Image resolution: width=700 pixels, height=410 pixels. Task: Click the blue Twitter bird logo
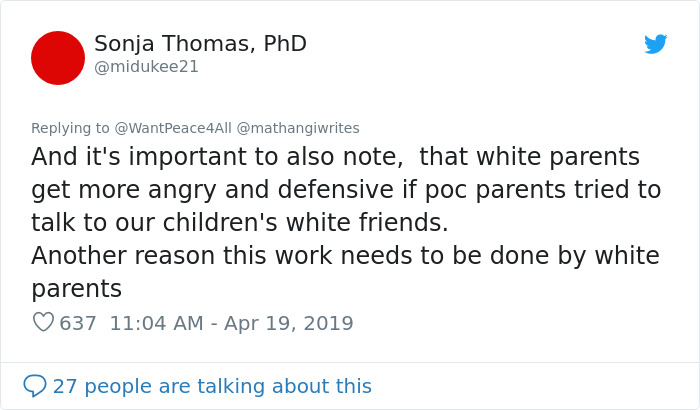(x=655, y=44)
